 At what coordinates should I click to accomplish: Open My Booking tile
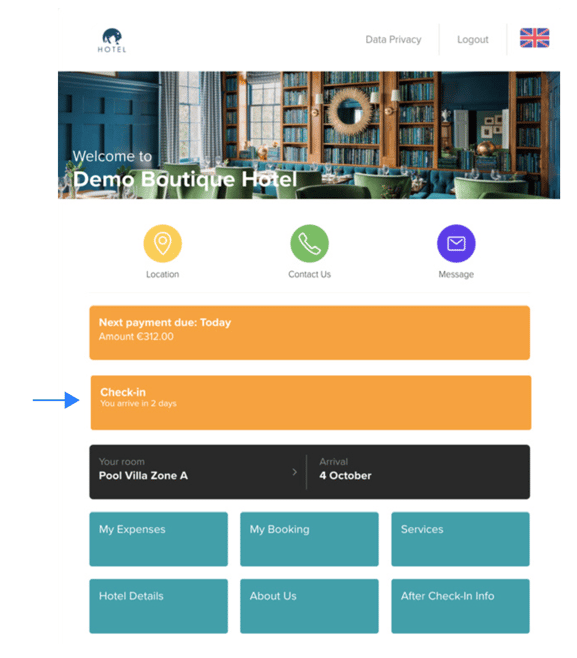(309, 539)
